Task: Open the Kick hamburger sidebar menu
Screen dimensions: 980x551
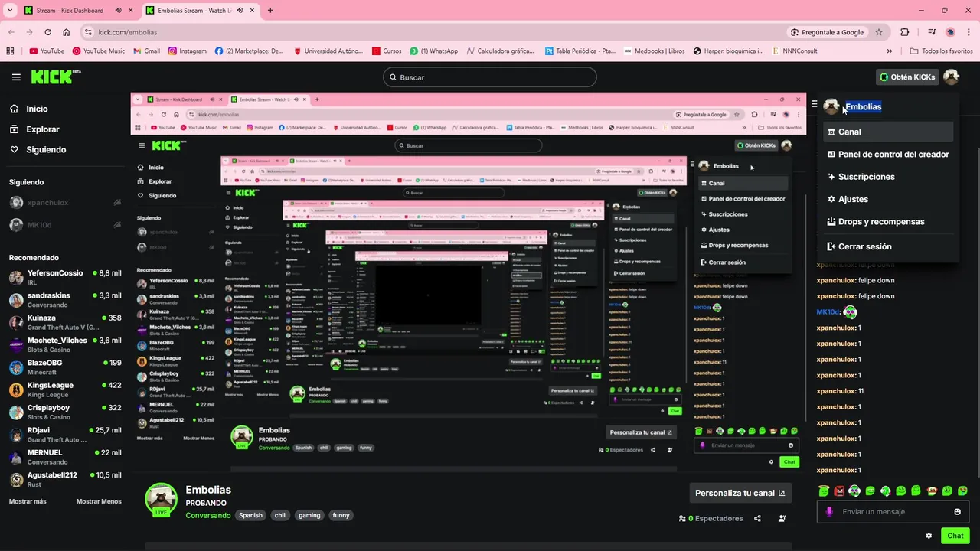Action: pyautogui.click(x=16, y=77)
